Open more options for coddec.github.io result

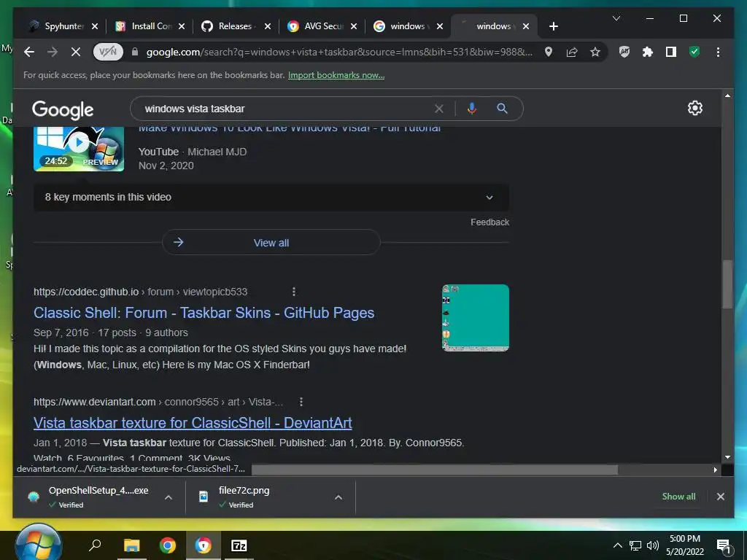(x=293, y=292)
